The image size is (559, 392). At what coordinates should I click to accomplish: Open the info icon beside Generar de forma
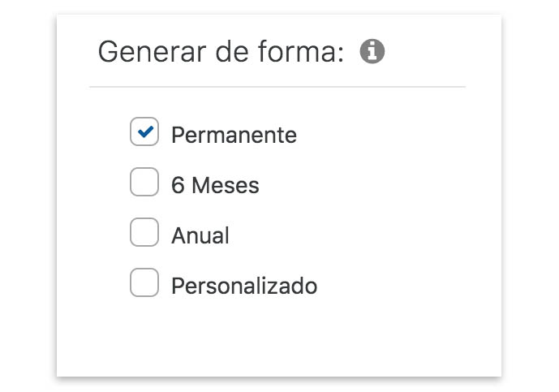coord(372,51)
